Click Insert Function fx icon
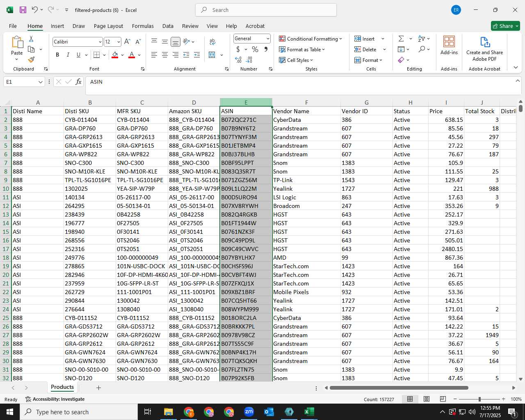The width and height of the screenshot is (525, 420). tap(79, 82)
